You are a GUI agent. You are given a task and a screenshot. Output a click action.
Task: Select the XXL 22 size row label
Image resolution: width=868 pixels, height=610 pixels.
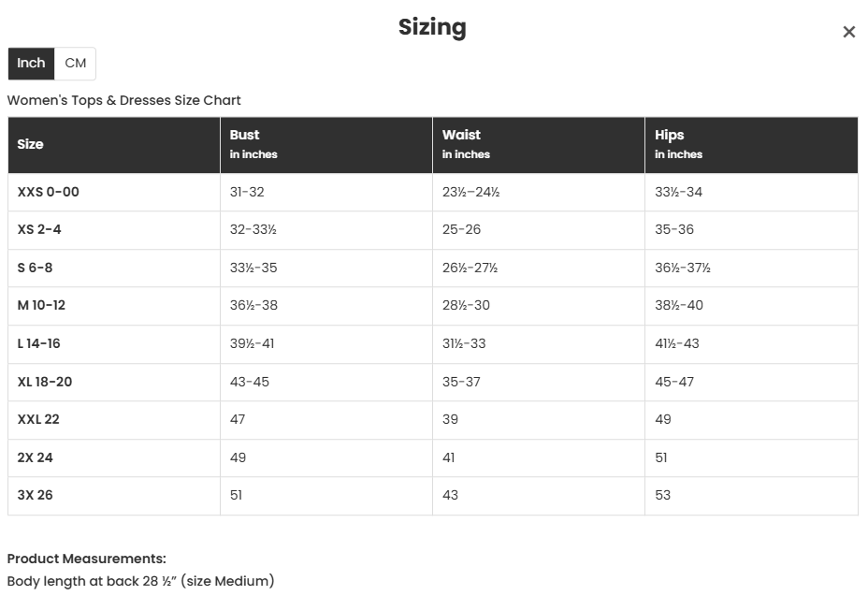coord(38,420)
